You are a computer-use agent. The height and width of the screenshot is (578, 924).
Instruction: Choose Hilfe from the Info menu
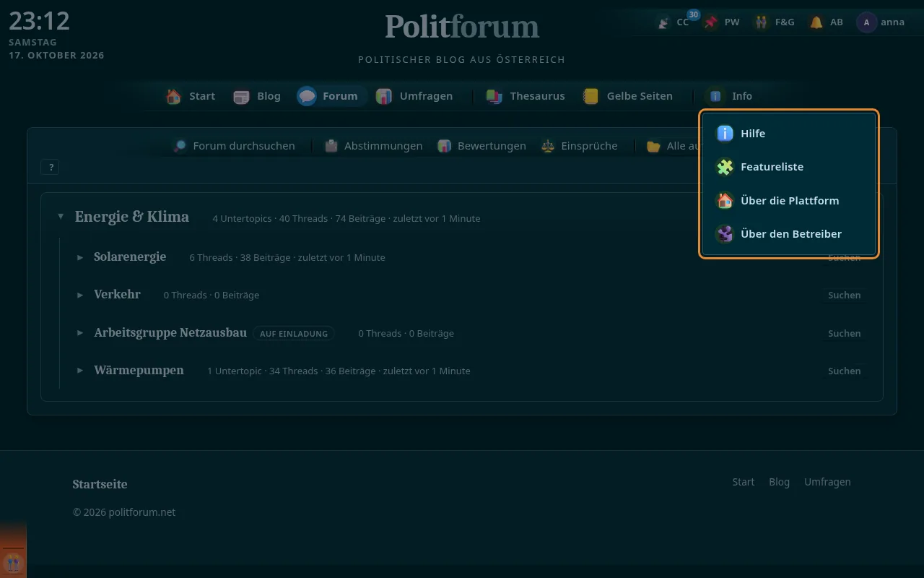(789, 133)
